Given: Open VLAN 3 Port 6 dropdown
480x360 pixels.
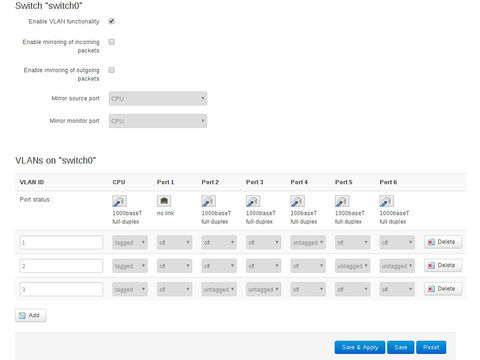Looking at the screenshot, I should coord(397,289).
